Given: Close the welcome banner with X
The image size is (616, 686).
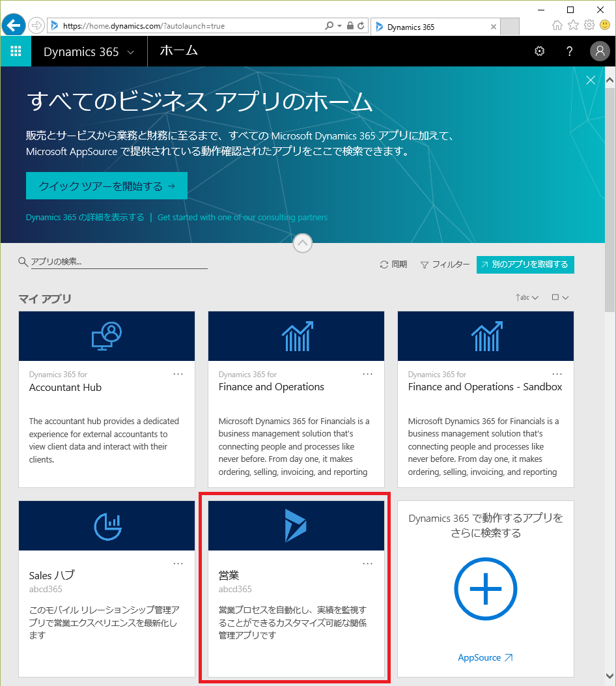Looking at the screenshot, I should 591,80.
